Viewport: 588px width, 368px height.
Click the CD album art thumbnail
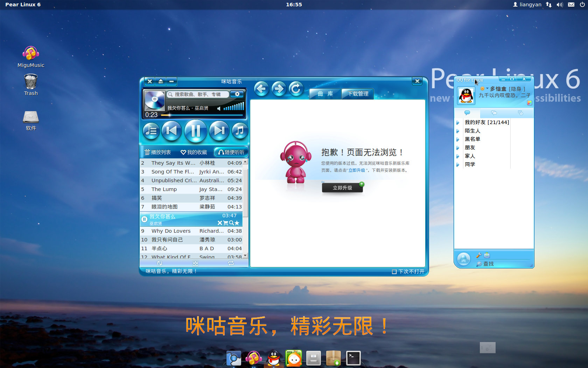(154, 101)
